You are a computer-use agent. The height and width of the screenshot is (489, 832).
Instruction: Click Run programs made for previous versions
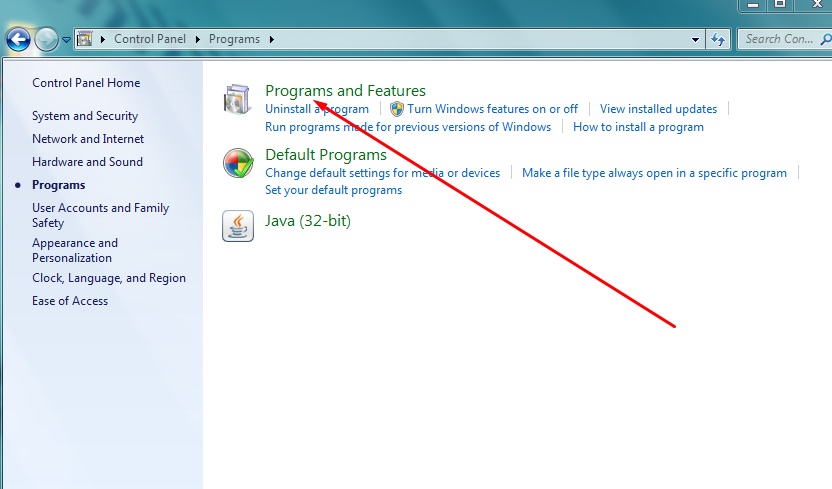pos(408,127)
